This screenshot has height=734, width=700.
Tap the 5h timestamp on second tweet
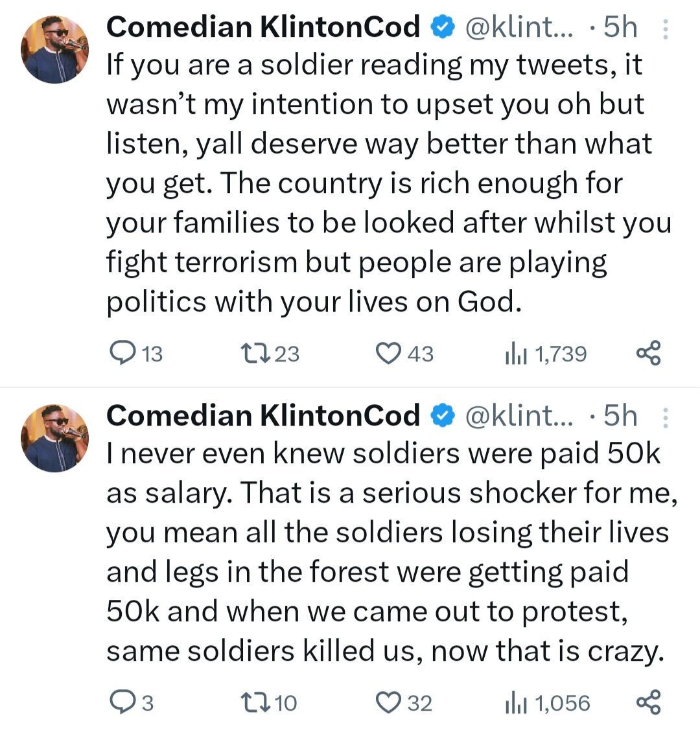pos(620,417)
